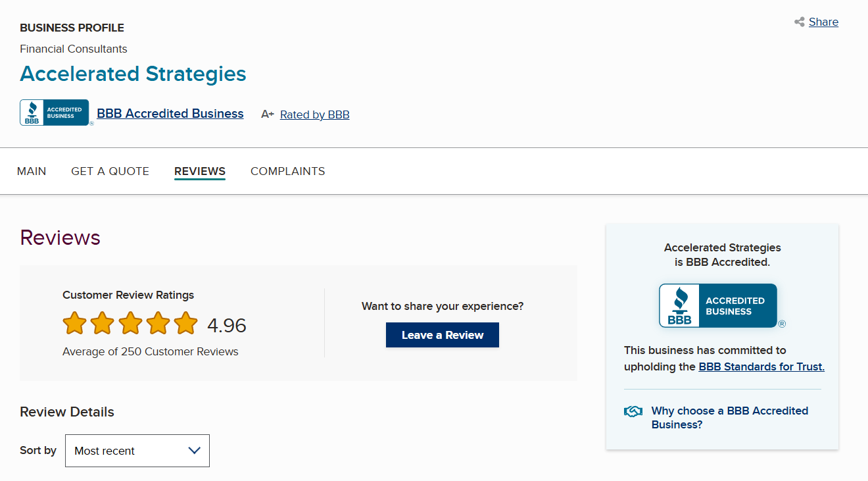The image size is (868, 481).
Task: Click the chevron arrow in Most recent box
Action: tap(194, 451)
